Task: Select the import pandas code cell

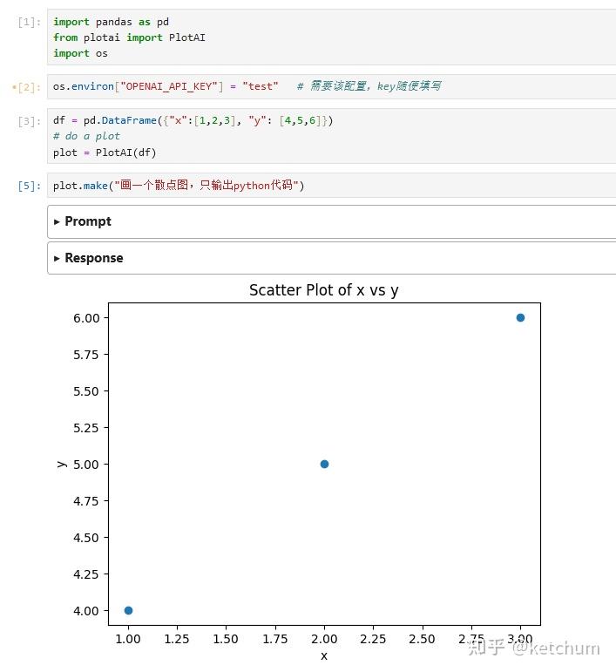Action: (x=332, y=37)
